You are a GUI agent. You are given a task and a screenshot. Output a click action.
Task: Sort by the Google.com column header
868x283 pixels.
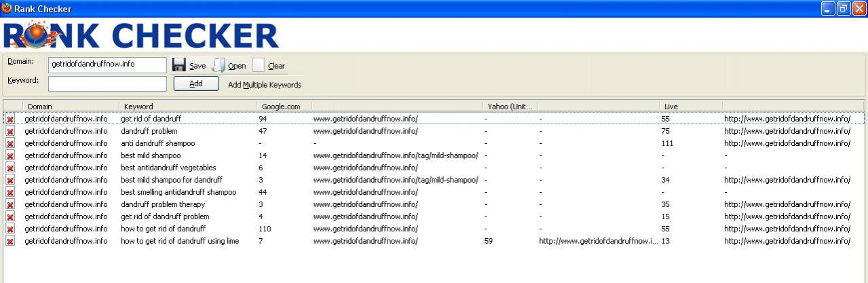pyautogui.click(x=284, y=106)
